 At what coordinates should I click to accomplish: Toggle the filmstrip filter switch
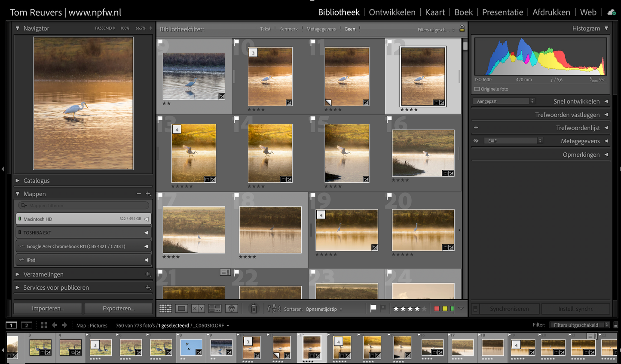coord(616,325)
